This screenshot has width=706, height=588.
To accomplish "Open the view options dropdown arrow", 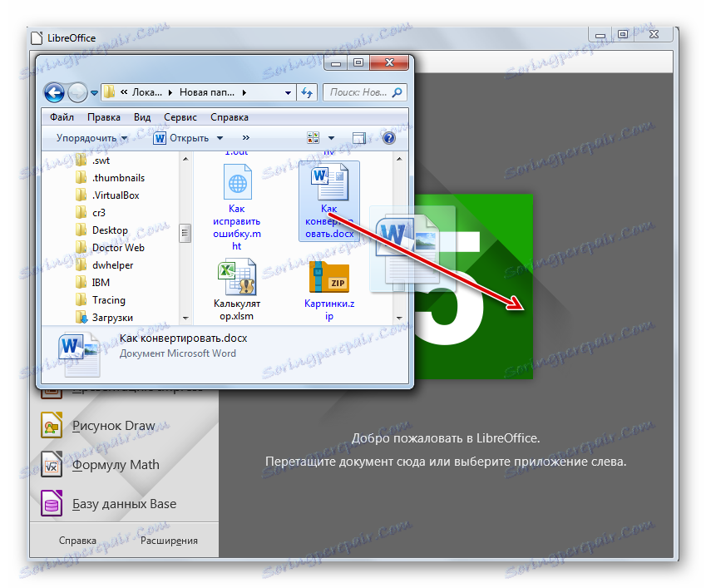I will click(x=332, y=138).
